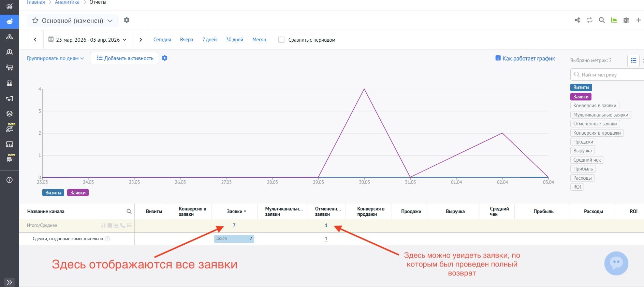Go to the next date period
The image size is (644, 287).
coord(141,40)
